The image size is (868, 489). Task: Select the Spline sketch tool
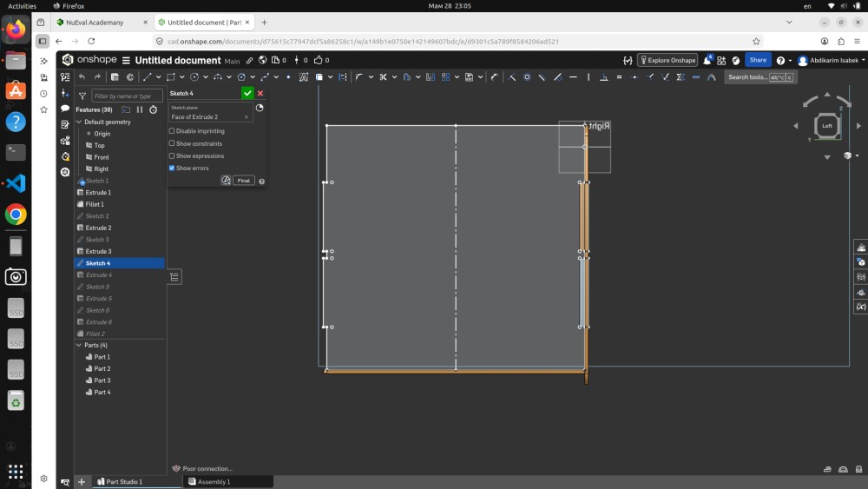265,77
